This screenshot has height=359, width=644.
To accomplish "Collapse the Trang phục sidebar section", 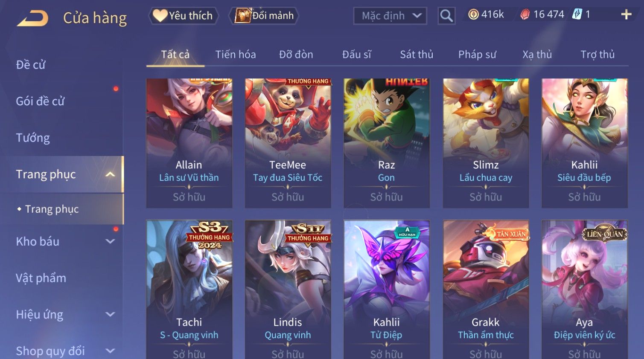I will point(110,174).
